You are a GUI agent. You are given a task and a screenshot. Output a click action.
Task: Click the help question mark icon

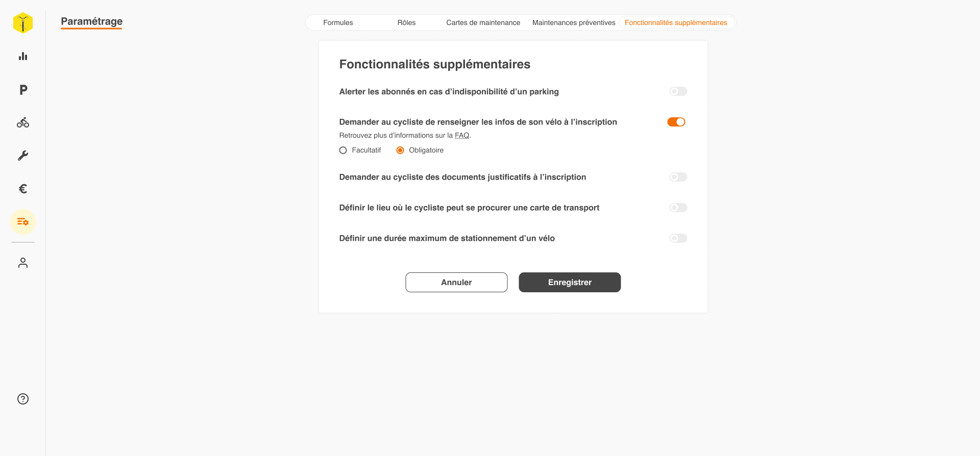point(22,399)
